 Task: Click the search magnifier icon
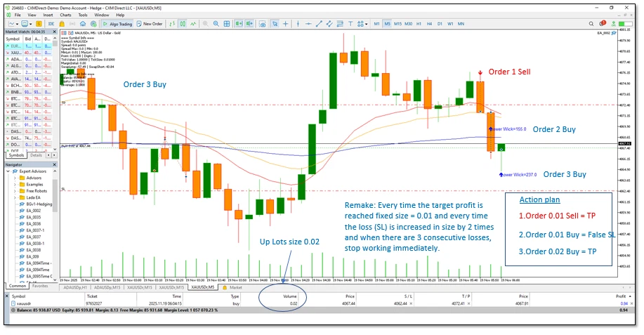(591, 24)
